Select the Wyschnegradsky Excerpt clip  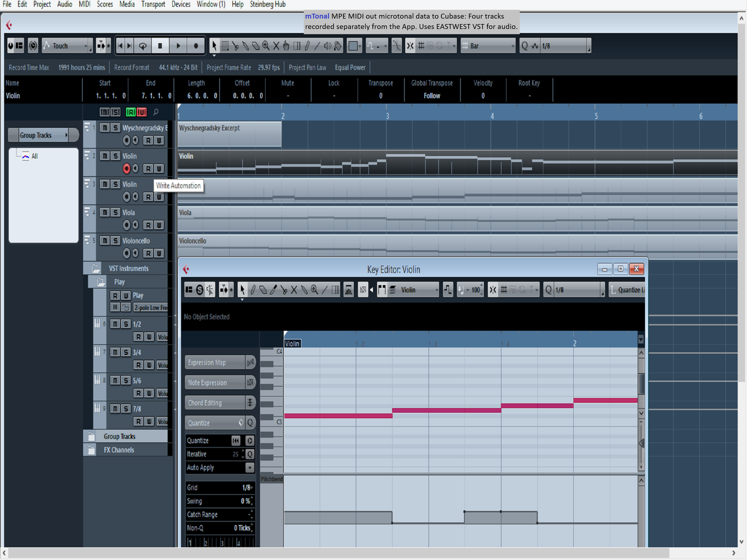coord(230,134)
